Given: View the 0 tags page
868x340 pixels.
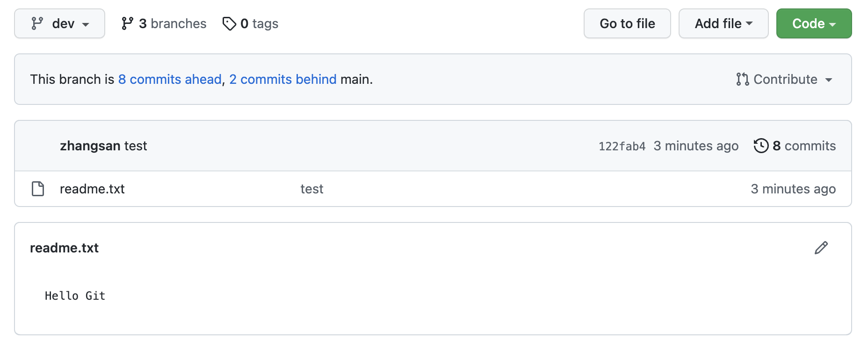Looking at the screenshot, I should pyautogui.click(x=259, y=23).
